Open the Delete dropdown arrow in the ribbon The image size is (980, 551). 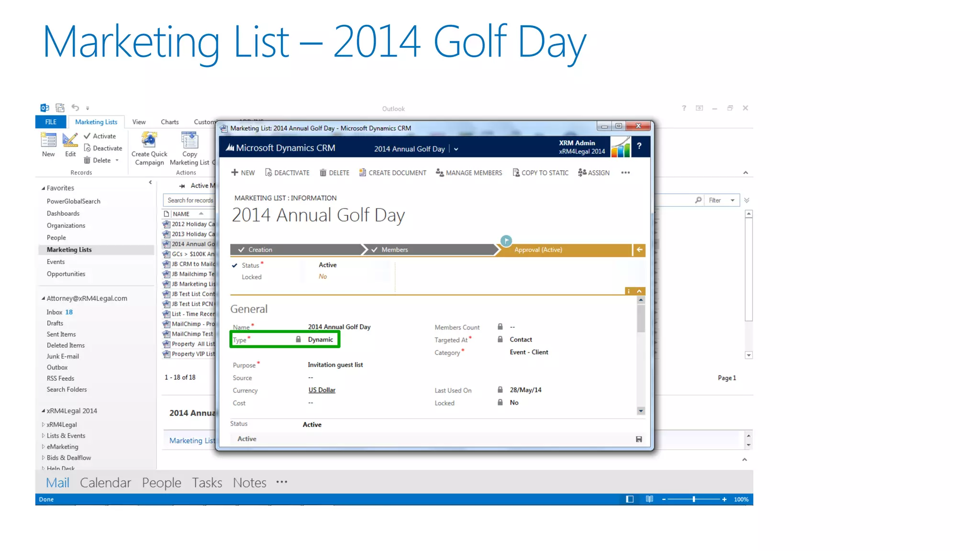tap(117, 160)
